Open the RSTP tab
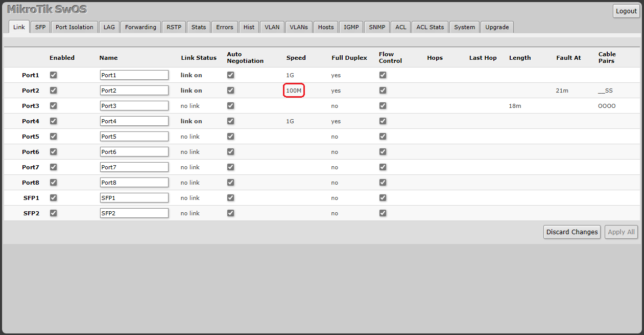Screen dimensions: 644x335 click(x=174, y=27)
